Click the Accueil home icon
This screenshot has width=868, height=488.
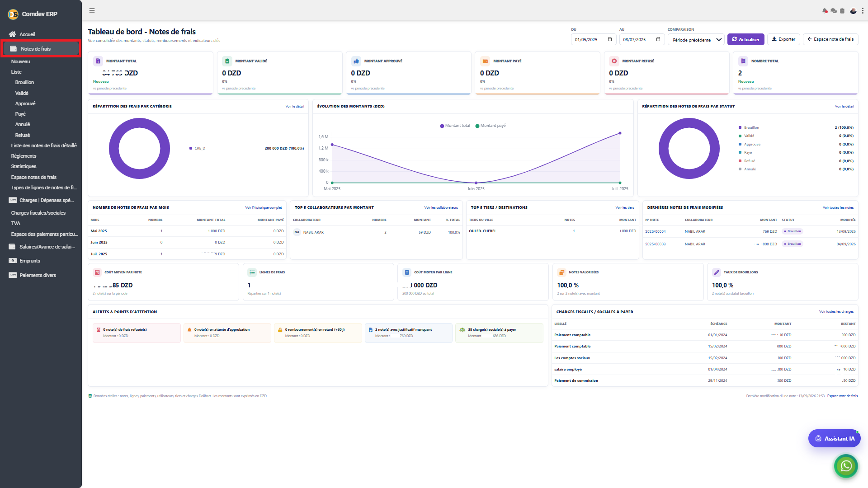tap(12, 34)
